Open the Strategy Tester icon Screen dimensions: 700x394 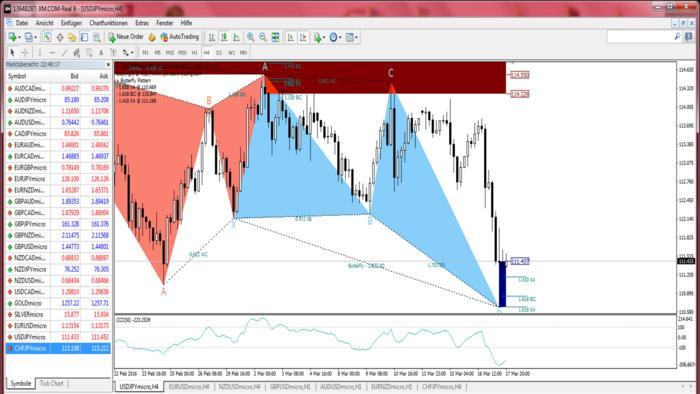[97, 37]
